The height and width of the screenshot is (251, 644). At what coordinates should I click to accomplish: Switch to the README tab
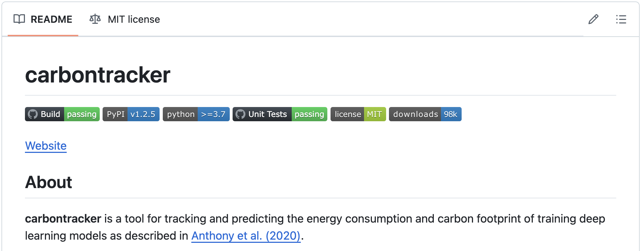[x=51, y=19]
